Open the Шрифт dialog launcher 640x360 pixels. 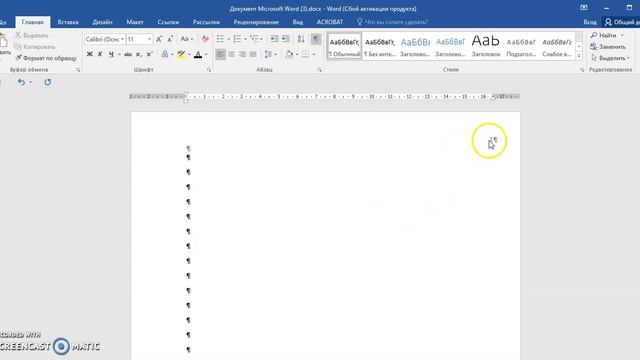tap(209, 70)
